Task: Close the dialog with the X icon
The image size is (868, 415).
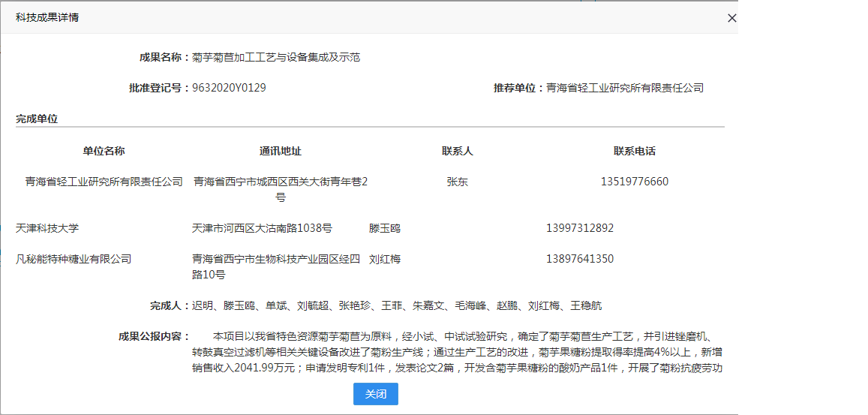Action: point(731,18)
